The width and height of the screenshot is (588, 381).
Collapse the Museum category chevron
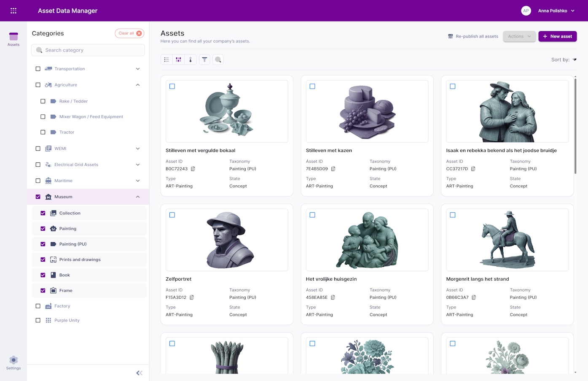coord(138,197)
